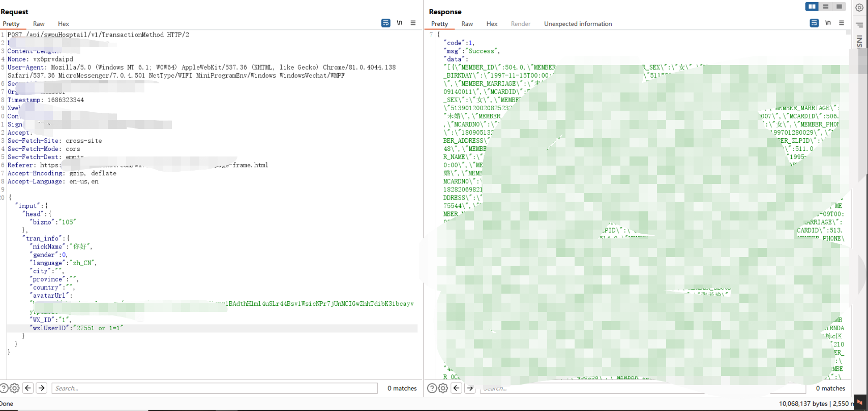Go to previous match in Response search

click(457, 388)
